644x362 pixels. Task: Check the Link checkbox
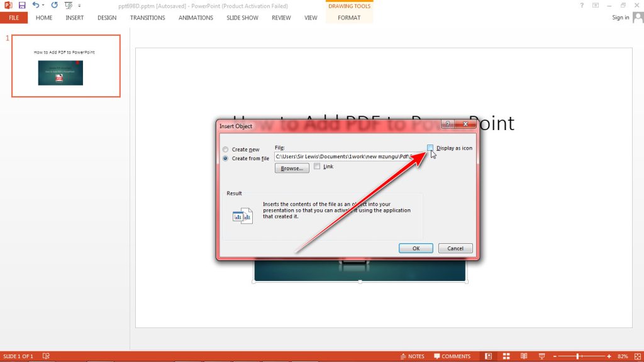[317, 167]
